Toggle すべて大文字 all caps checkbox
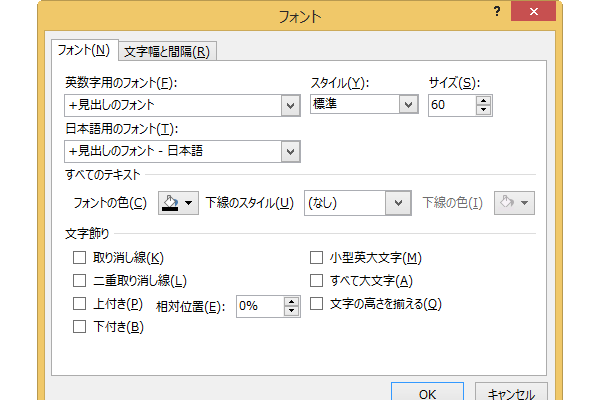Image resolution: width=600 pixels, height=400 pixels. (316, 281)
